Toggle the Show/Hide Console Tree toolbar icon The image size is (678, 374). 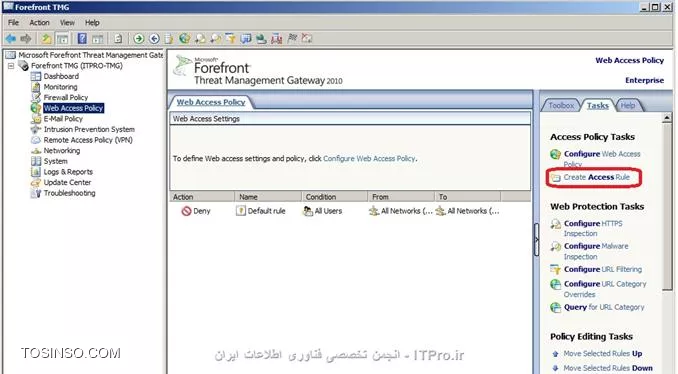pyautogui.click(x=63, y=38)
